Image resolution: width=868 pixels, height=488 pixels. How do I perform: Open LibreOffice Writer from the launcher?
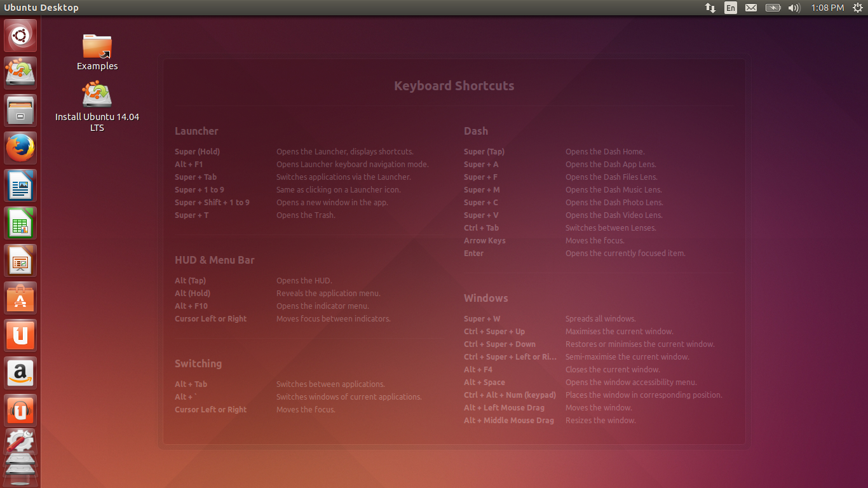(x=21, y=186)
